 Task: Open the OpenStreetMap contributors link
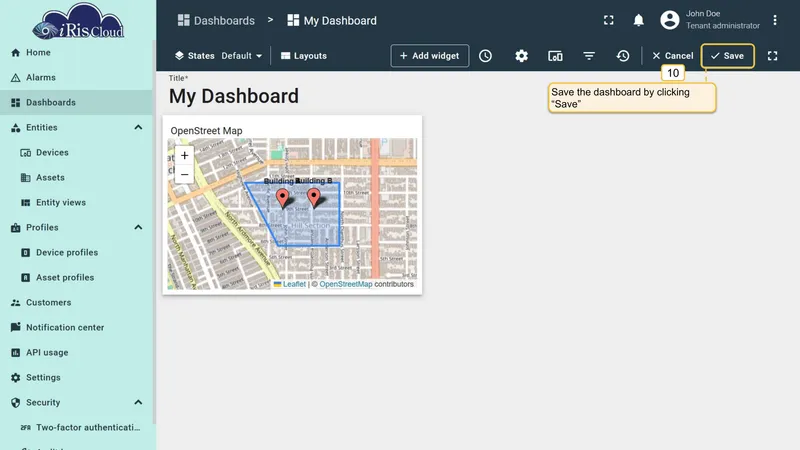pyautogui.click(x=345, y=284)
